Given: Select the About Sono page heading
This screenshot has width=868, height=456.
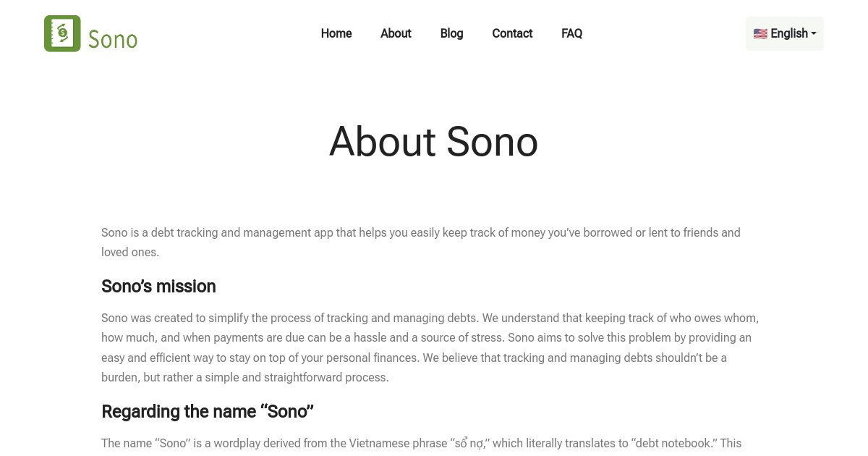Looking at the screenshot, I should pos(433,142).
